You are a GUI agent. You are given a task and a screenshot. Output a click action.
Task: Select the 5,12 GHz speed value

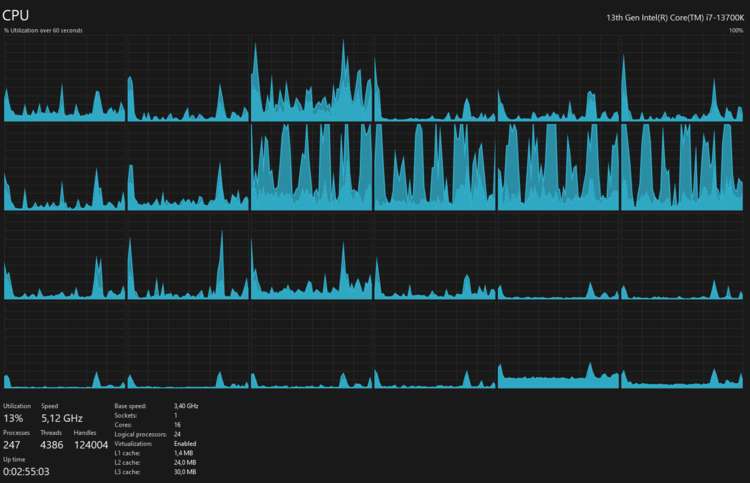[x=62, y=418]
